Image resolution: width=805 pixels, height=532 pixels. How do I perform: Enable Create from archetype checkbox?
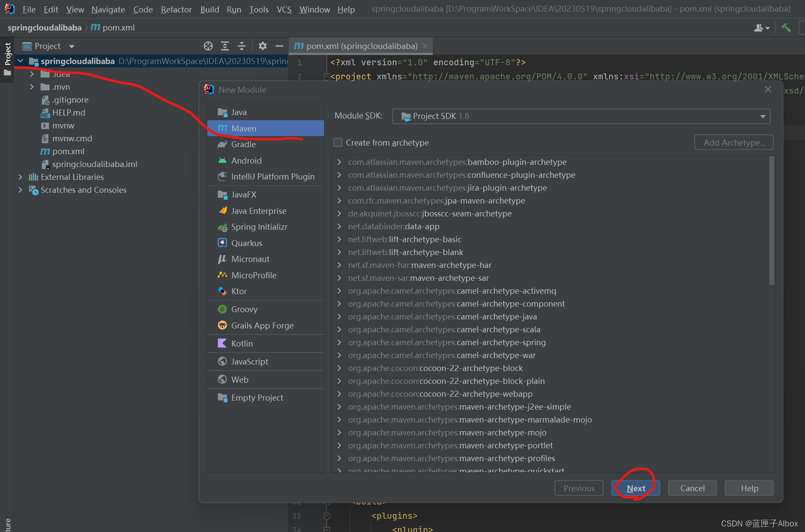338,143
